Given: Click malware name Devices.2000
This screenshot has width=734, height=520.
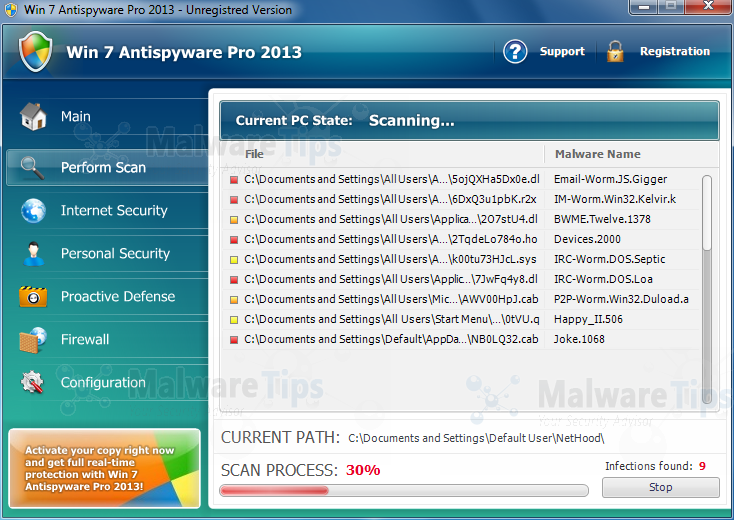Looking at the screenshot, I should click(587, 239).
